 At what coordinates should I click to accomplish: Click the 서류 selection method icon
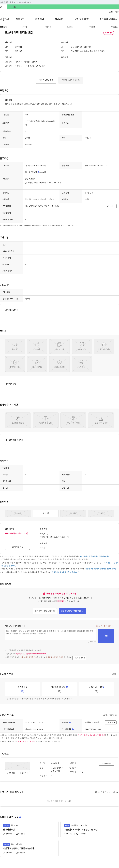tap(18, 513)
